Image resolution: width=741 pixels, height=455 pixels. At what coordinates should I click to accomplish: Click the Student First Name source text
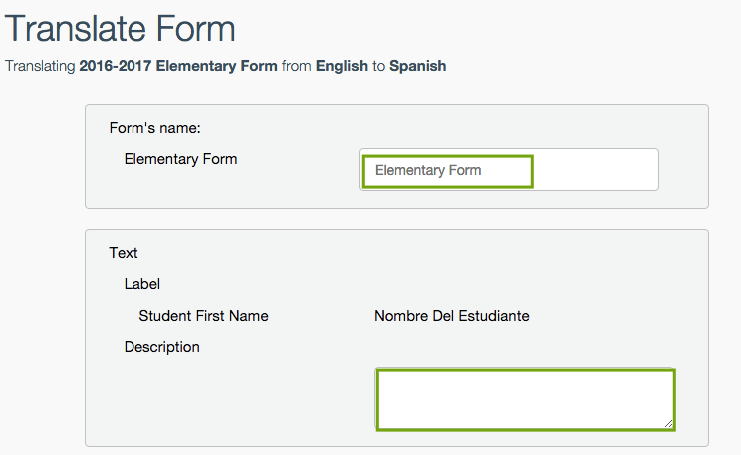203,316
